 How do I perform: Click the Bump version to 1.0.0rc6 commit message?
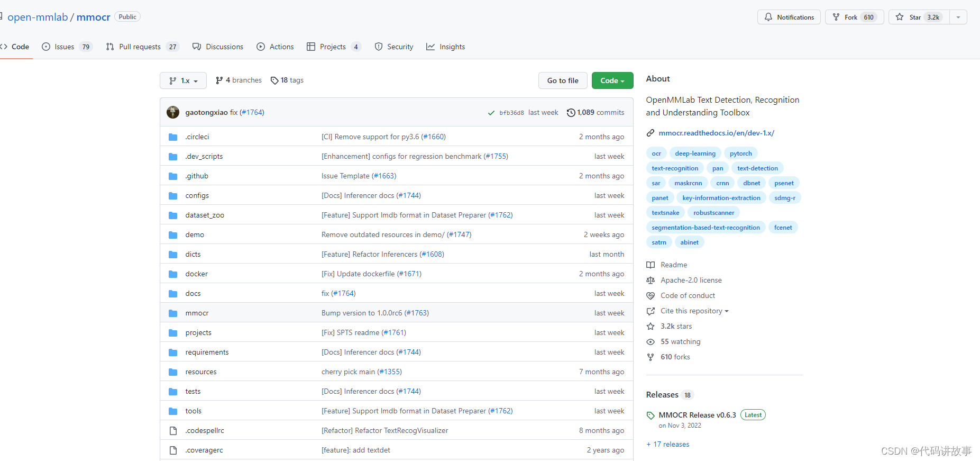tap(362, 313)
